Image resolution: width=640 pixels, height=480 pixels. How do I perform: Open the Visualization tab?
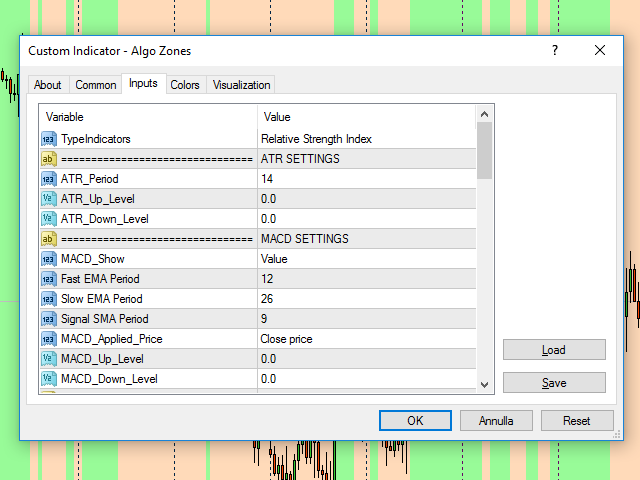[241, 85]
